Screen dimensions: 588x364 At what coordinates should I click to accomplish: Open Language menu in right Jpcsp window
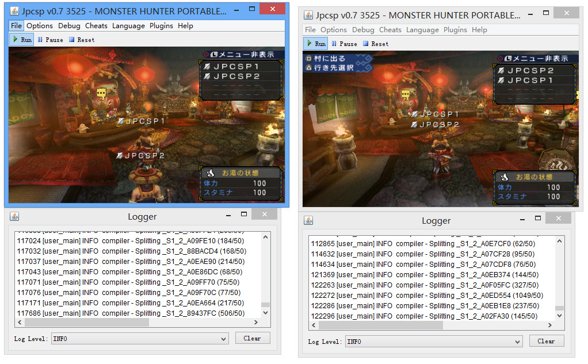coord(422,30)
